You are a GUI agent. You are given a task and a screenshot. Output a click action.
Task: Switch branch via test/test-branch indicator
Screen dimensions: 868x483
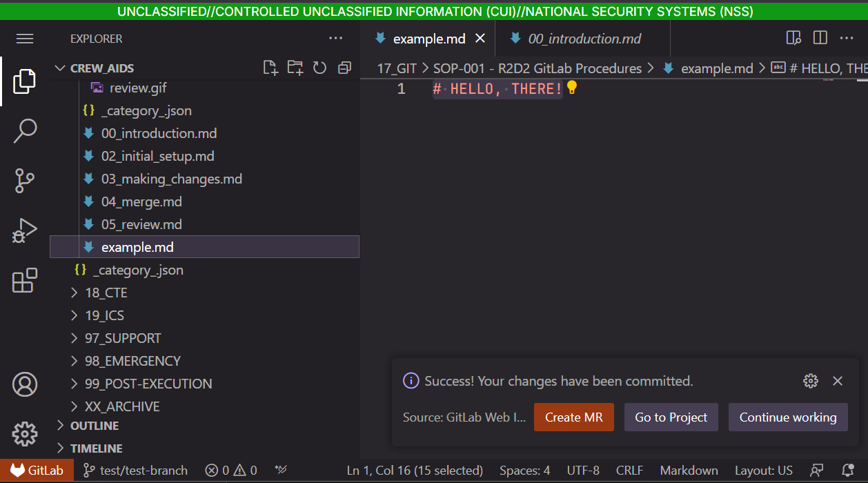coord(136,471)
